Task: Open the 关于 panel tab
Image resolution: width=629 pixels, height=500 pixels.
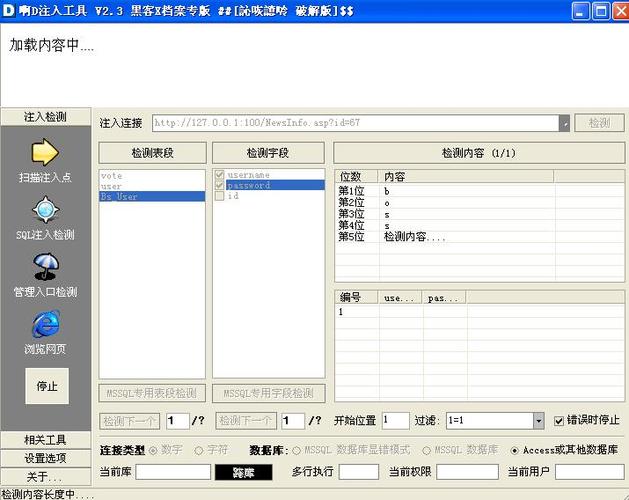Action: 45,476
